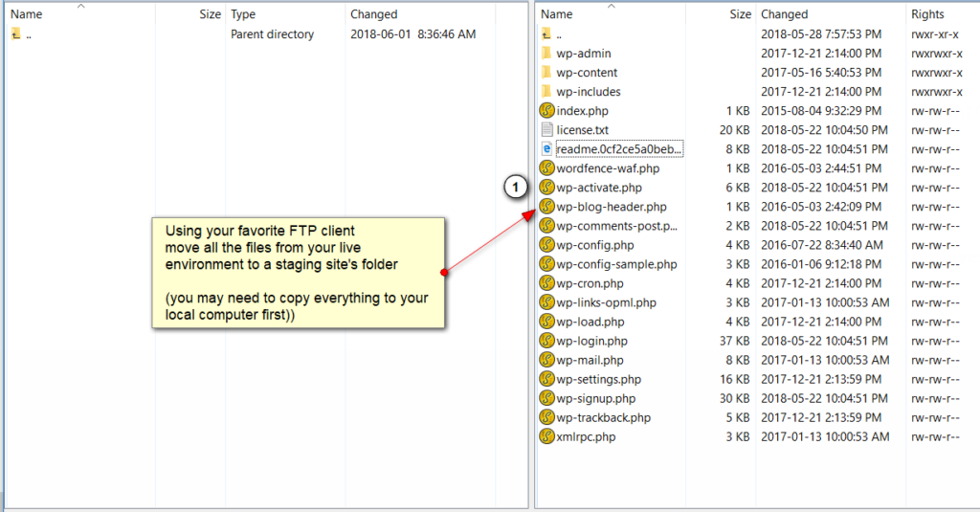Click the yellow FTP instruction note
Image resolution: width=980 pixels, height=512 pixels.
coord(298,273)
